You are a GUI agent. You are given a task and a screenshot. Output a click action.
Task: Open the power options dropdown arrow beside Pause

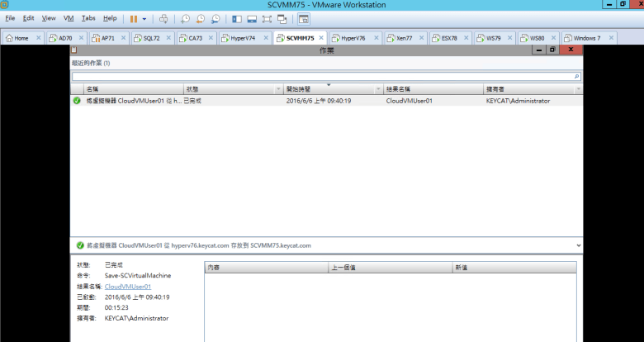(x=144, y=18)
